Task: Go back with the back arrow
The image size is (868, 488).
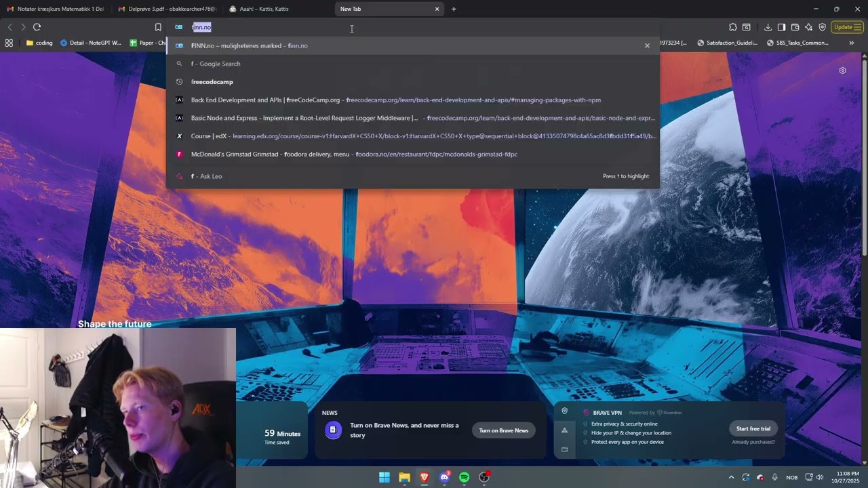Action: 9,27
